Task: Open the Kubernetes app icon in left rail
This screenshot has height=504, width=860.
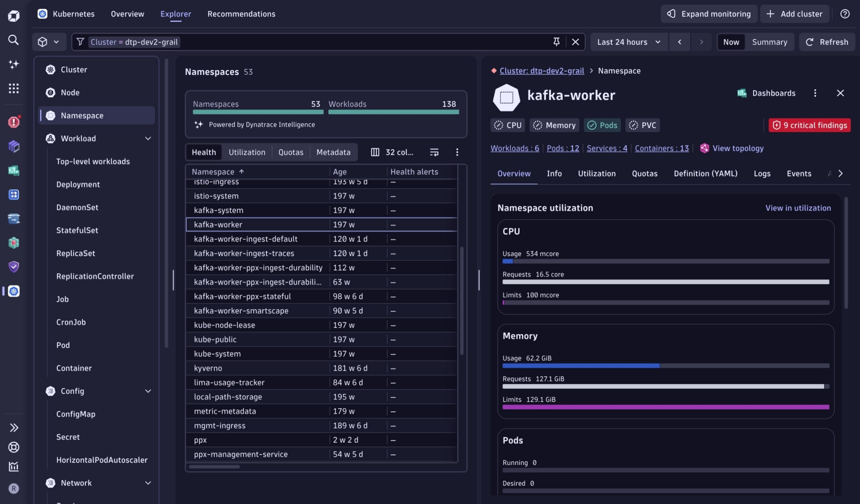Action: pyautogui.click(x=14, y=291)
